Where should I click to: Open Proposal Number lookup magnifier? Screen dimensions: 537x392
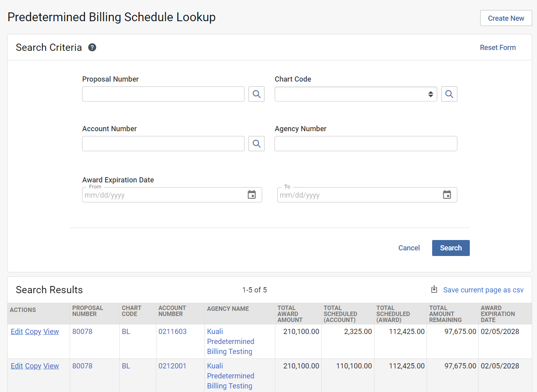pos(256,94)
